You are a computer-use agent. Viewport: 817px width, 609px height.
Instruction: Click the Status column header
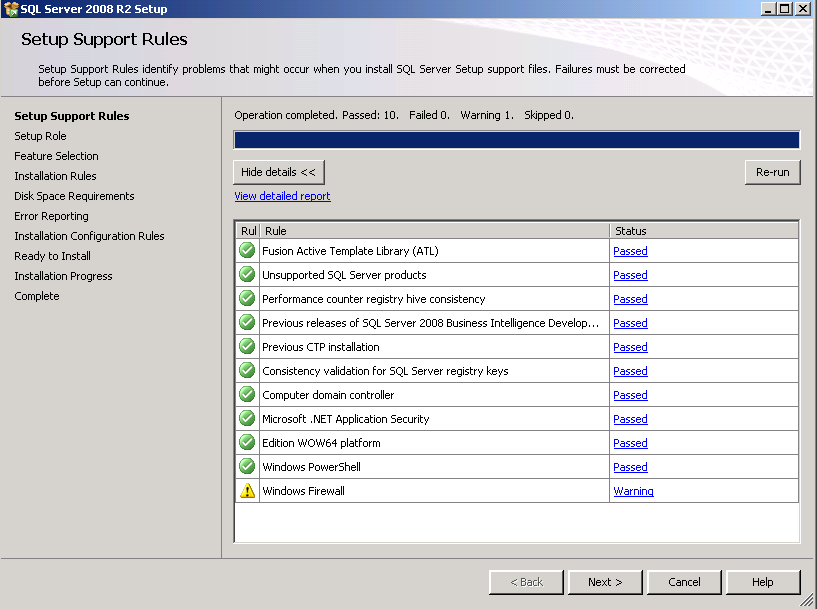coord(704,231)
